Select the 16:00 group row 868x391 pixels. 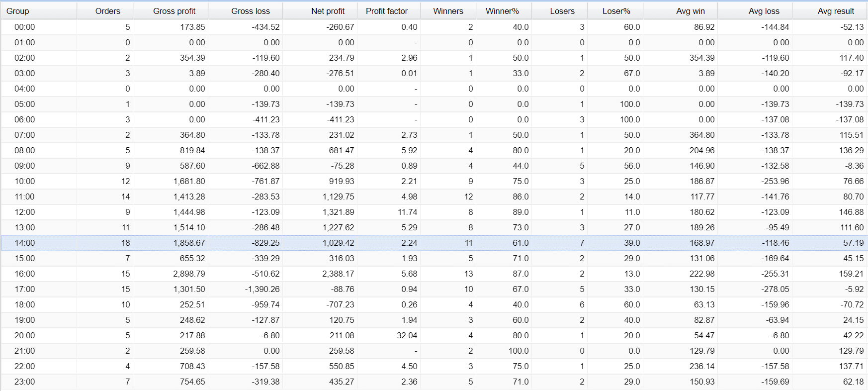(x=434, y=274)
